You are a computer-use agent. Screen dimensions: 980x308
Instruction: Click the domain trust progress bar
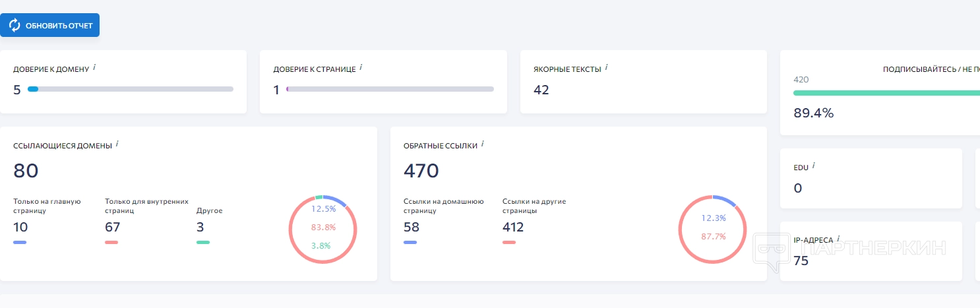[x=130, y=89]
